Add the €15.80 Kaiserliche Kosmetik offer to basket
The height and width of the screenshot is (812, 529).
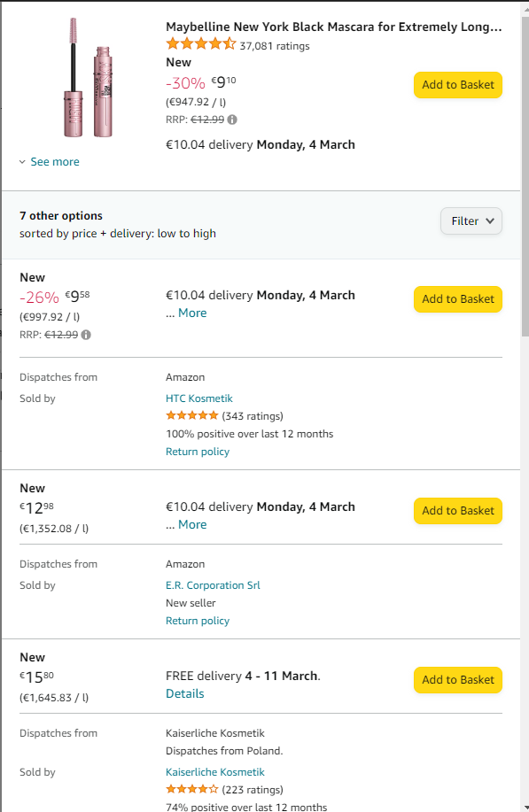(458, 680)
